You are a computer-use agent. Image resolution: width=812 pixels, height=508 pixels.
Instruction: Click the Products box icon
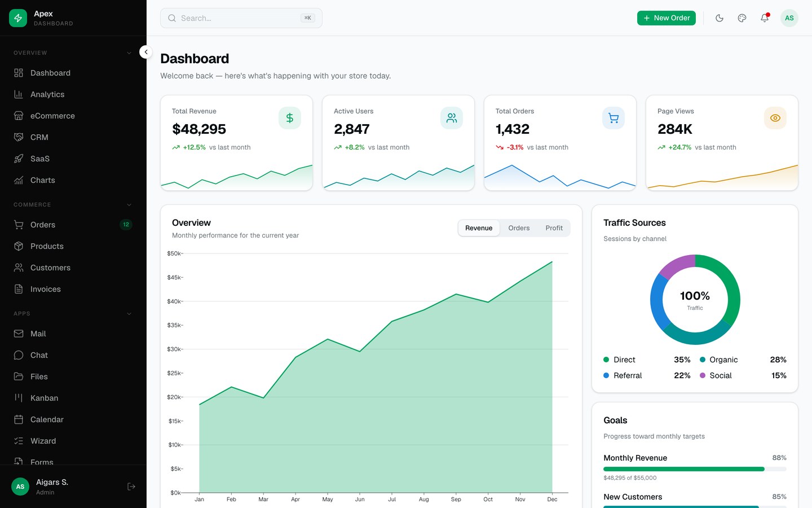click(x=19, y=246)
